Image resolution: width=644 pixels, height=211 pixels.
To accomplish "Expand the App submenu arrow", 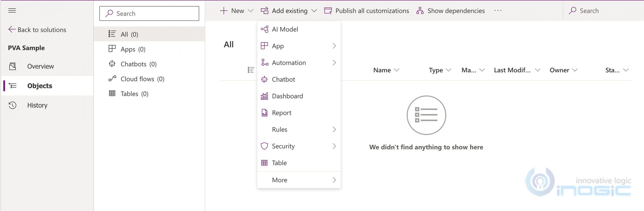I will 334,46.
